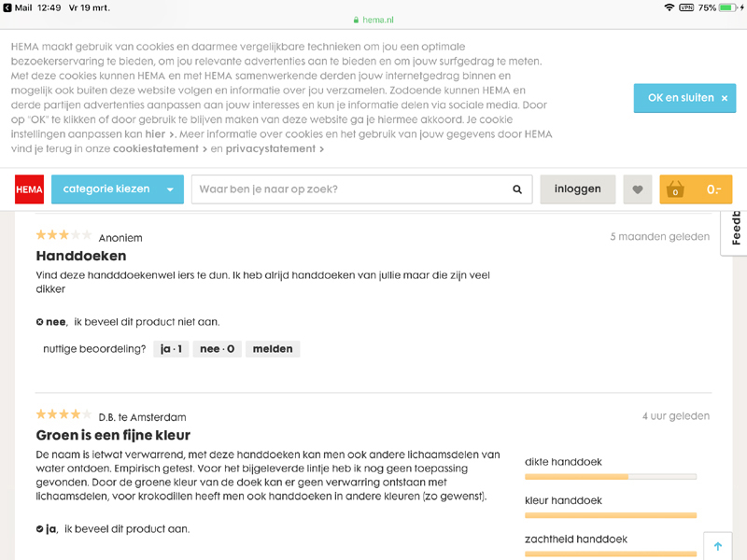Click the search magnifier icon
The width and height of the screenshot is (747, 560).
point(517,189)
